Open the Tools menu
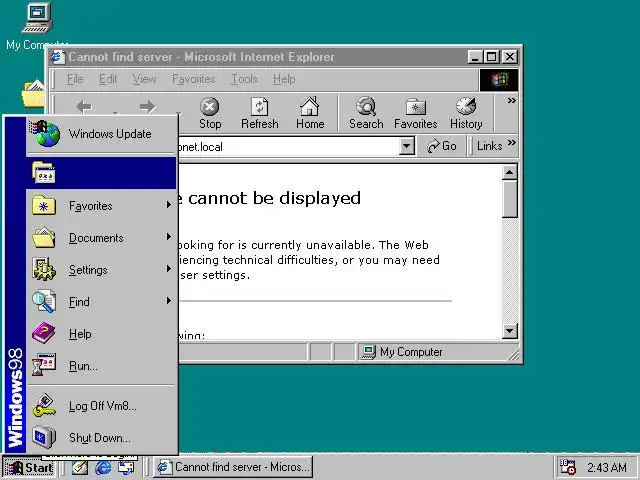 pyautogui.click(x=244, y=79)
